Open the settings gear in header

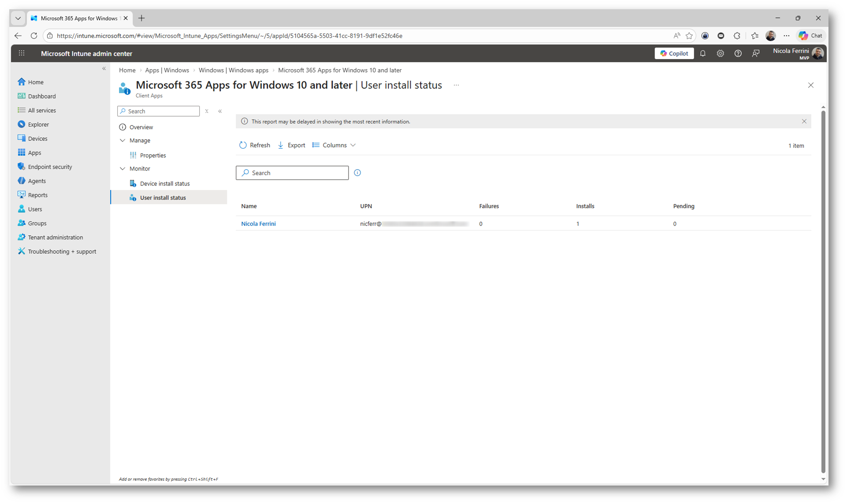click(720, 53)
